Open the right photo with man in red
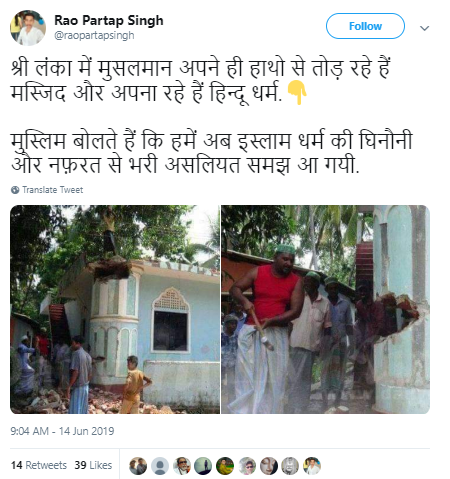The image size is (450, 479). (x=326, y=309)
